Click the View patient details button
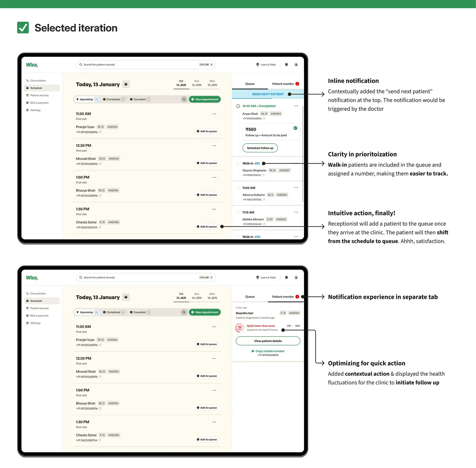Screen dimensions: 476x468 pos(268,341)
